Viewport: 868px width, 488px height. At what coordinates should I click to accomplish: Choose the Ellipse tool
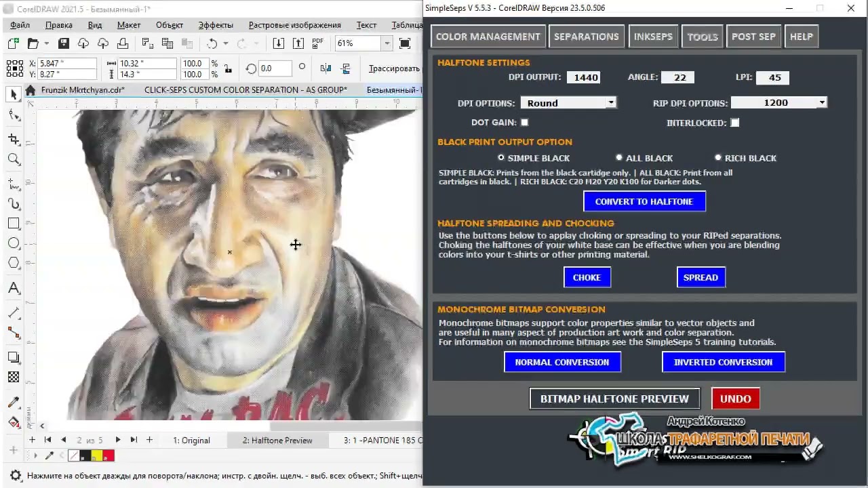click(14, 243)
